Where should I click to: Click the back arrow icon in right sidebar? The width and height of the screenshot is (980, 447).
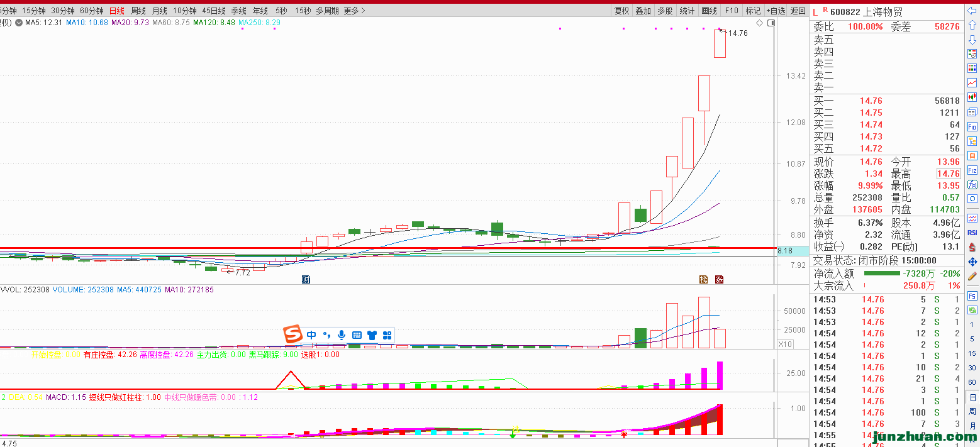pos(972,12)
